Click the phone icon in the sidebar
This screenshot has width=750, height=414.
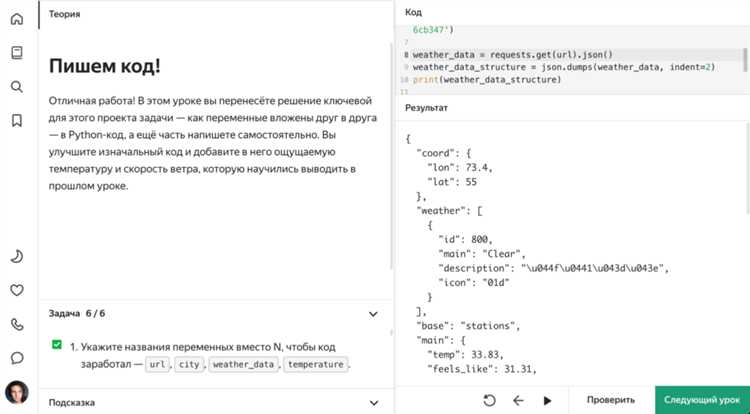(17, 325)
